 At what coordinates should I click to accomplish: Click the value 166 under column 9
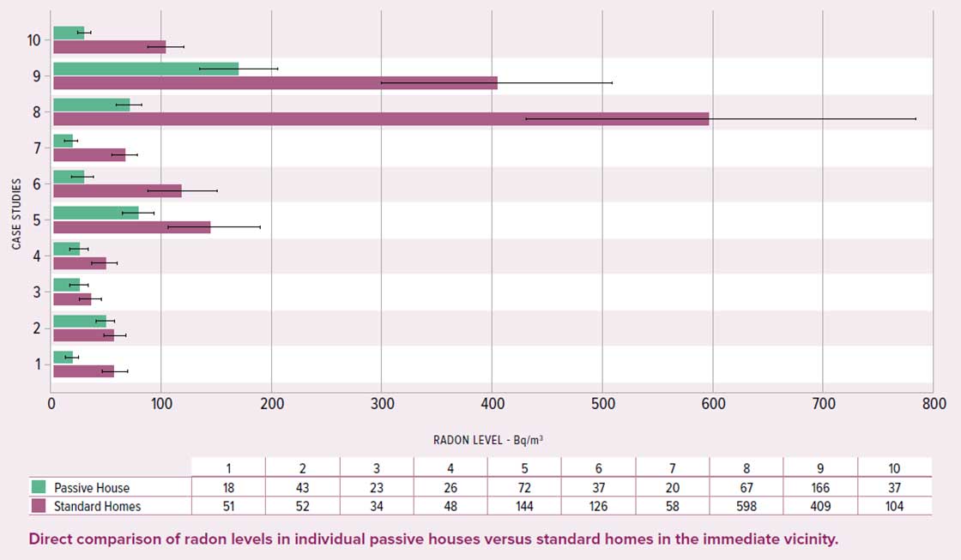[x=822, y=487]
